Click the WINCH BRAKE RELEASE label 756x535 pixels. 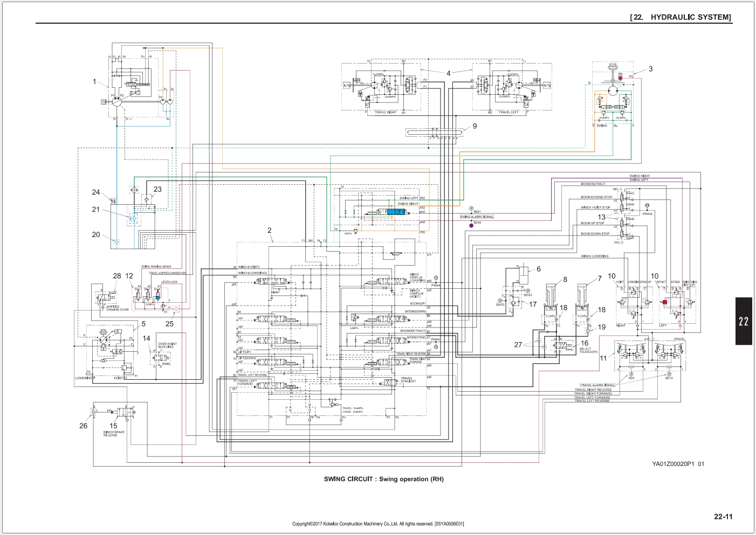[x=114, y=434]
